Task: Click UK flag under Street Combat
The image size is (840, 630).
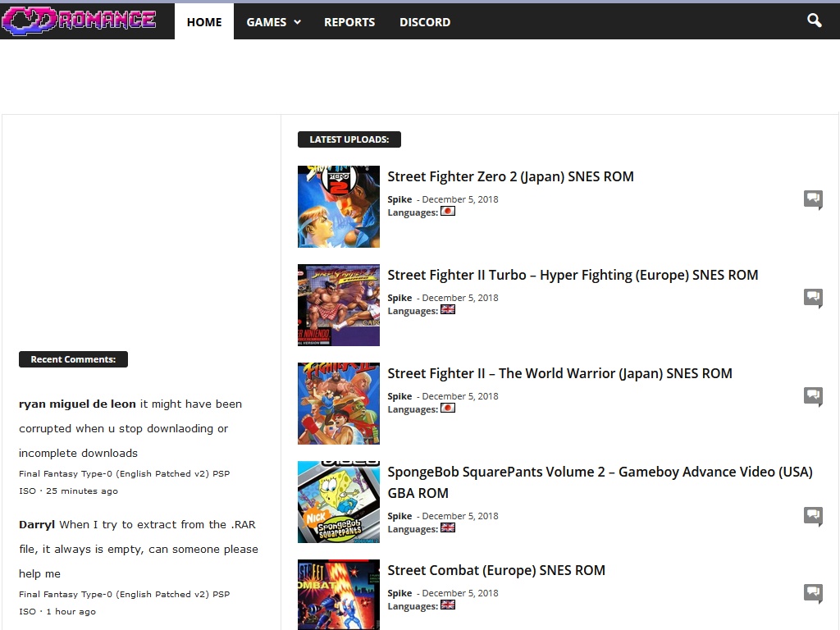Action: pos(448,605)
